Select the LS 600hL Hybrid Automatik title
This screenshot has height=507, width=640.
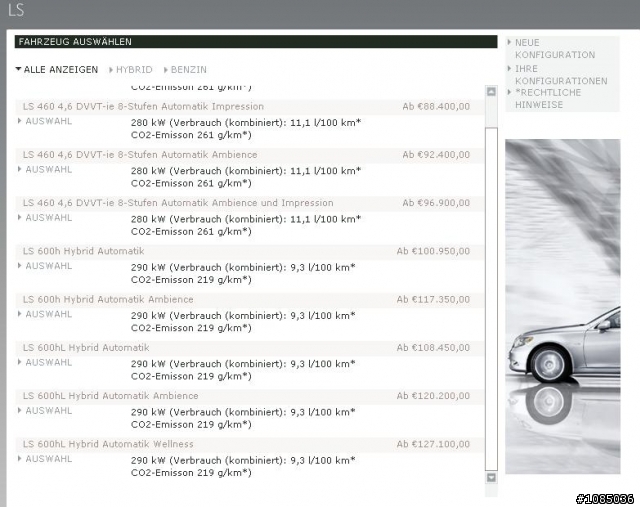point(86,347)
